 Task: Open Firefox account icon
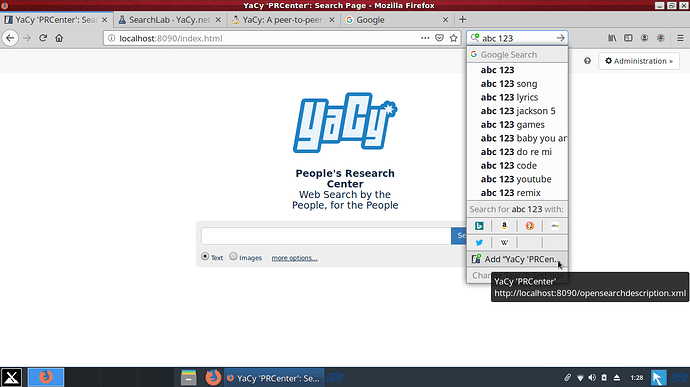tap(644, 38)
